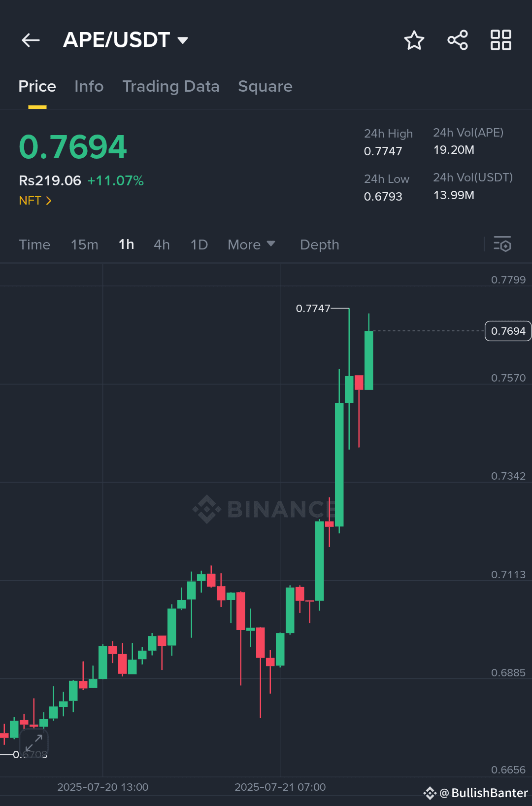Star APE/USDT as a favorite
Image resolution: width=532 pixels, height=806 pixels.
414,40
